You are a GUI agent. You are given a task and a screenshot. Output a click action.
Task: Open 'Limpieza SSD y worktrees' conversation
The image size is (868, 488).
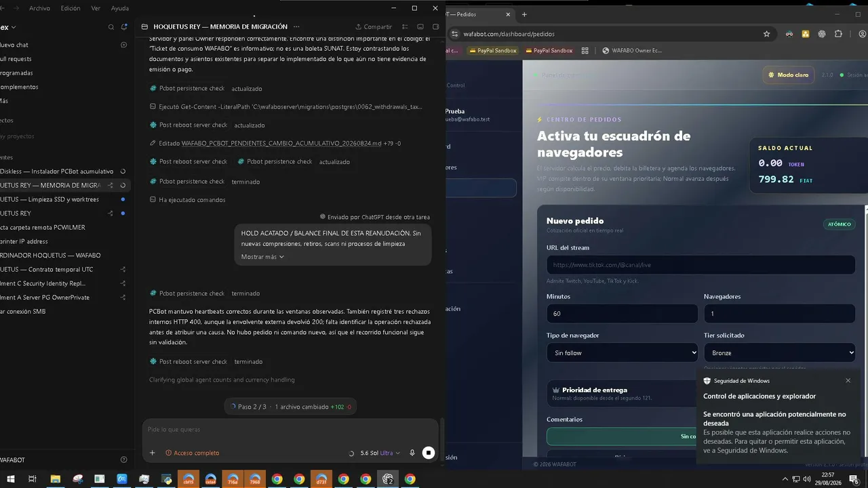tap(50, 199)
